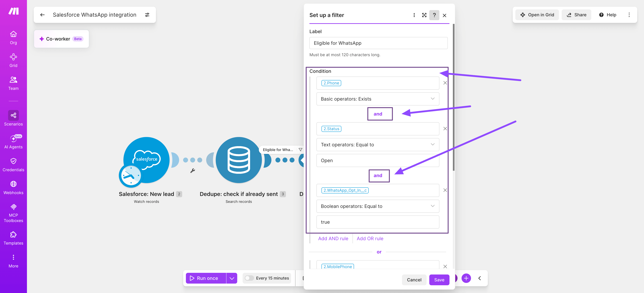This screenshot has height=293, width=644.
Task: Open AI Agents in the sidebar
Action: point(13,142)
